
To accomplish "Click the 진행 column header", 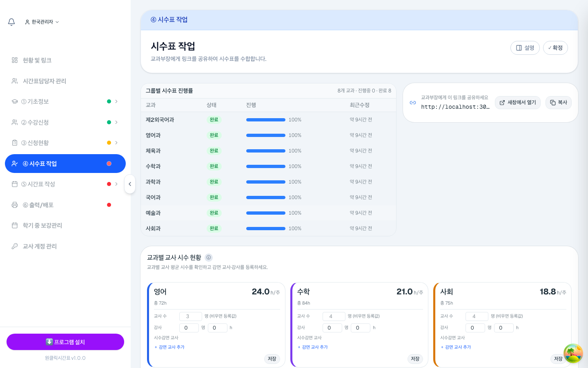I will coord(251,105).
